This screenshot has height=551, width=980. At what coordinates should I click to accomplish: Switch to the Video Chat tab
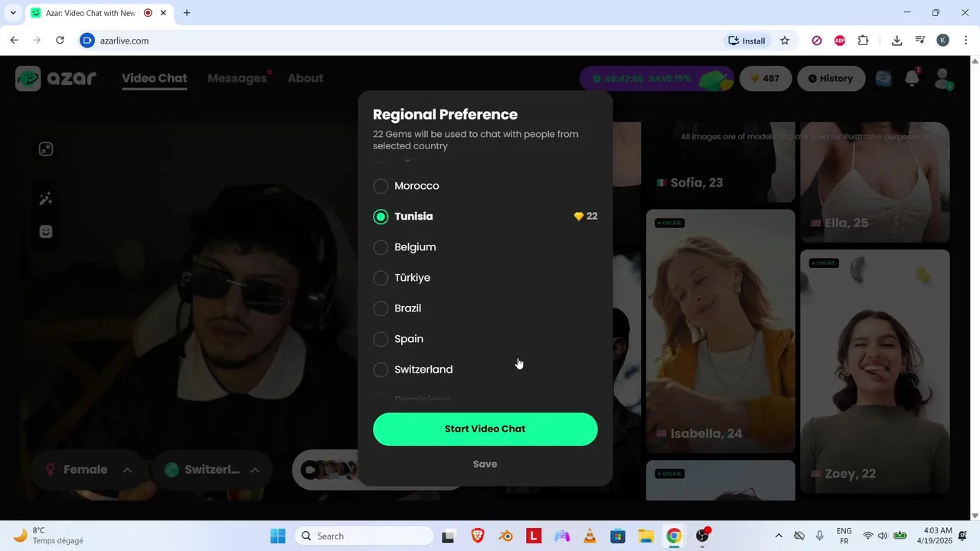point(154,78)
